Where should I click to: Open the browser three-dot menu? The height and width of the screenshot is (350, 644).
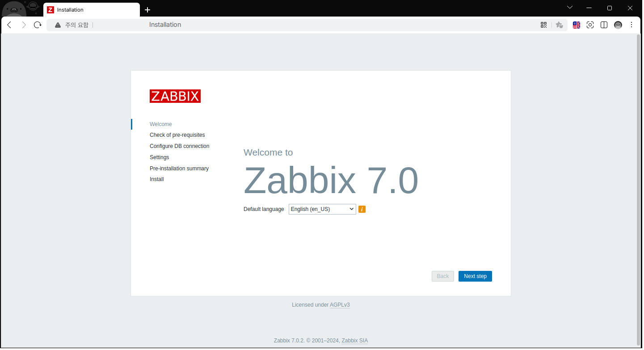click(631, 25)
